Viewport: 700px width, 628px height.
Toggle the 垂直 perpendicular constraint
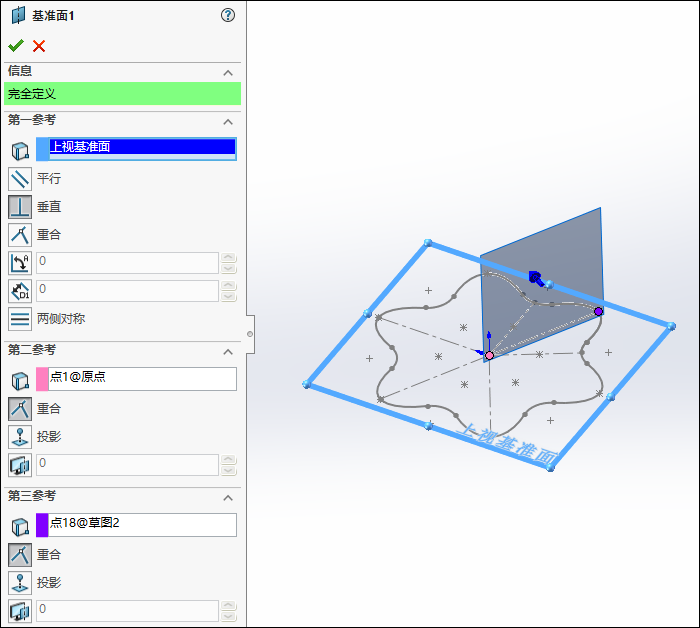coord(20,207)
